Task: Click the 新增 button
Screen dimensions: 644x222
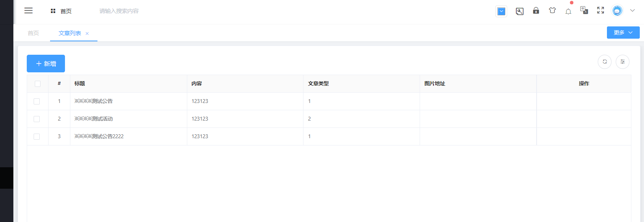Action: [x=46, y=64]
